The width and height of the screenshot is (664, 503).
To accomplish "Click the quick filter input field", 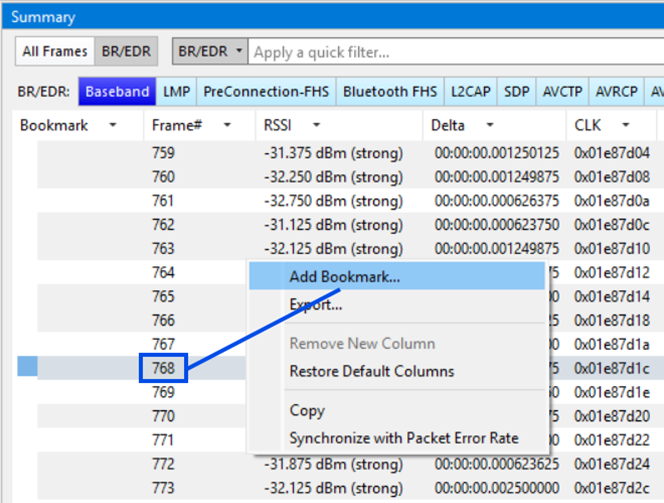I will click(456, 52).
